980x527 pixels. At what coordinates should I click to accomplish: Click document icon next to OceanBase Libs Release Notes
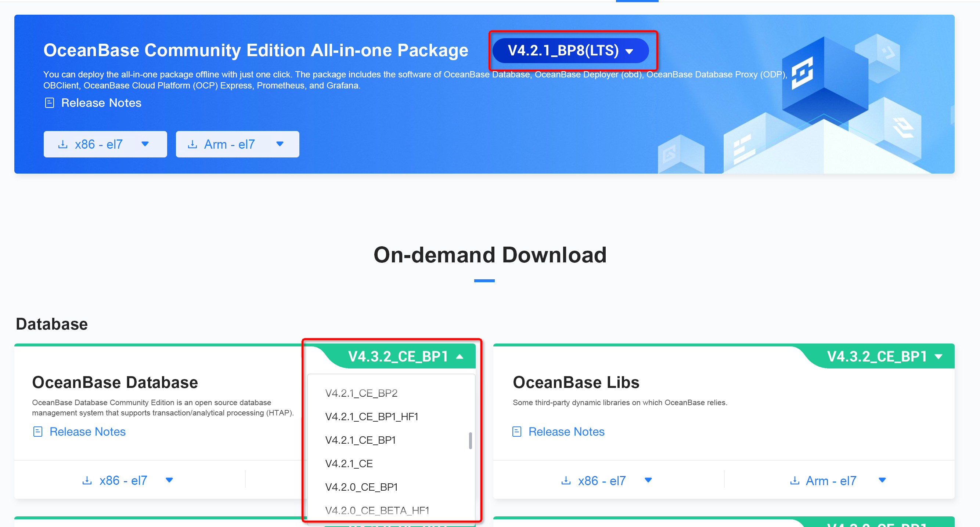(x=516, y=432)
